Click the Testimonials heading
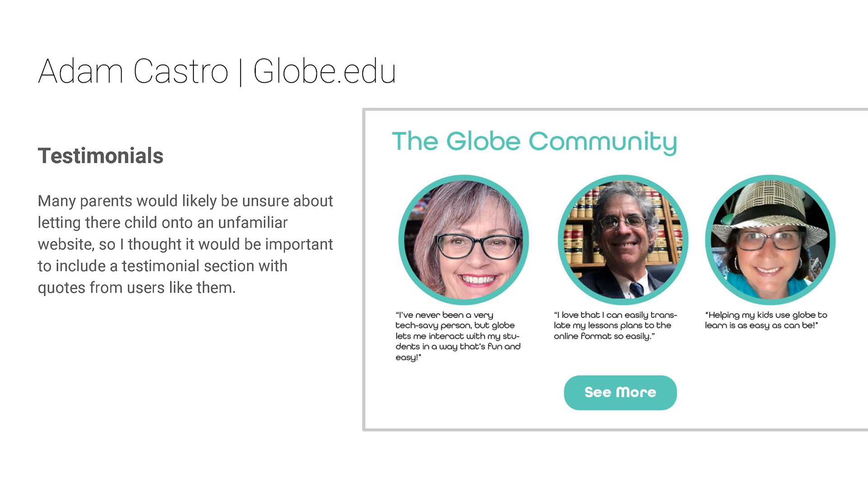 tap(100, 156)
